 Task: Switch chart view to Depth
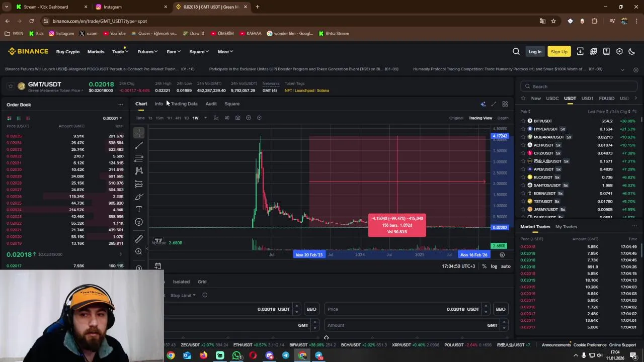click(x=503, y=118)
